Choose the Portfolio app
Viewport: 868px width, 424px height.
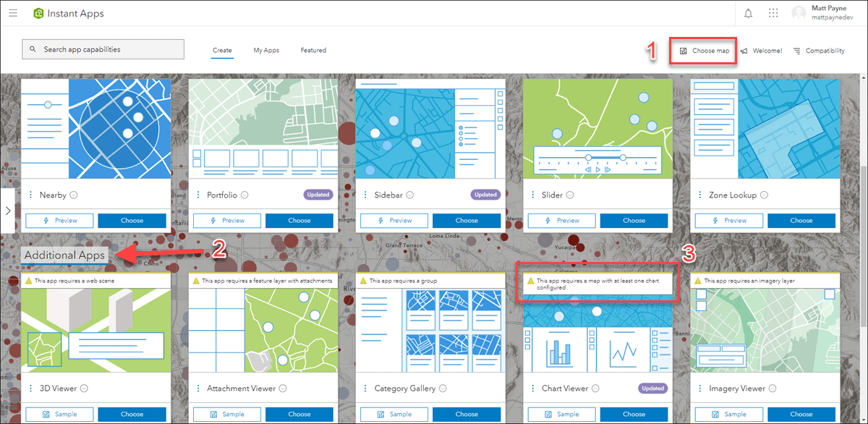pos(299,221)
